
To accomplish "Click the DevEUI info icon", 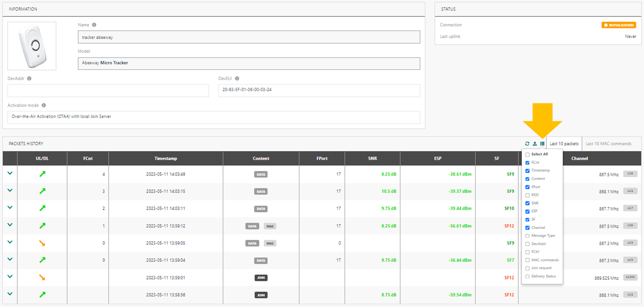I will click(x=237, y=78).
